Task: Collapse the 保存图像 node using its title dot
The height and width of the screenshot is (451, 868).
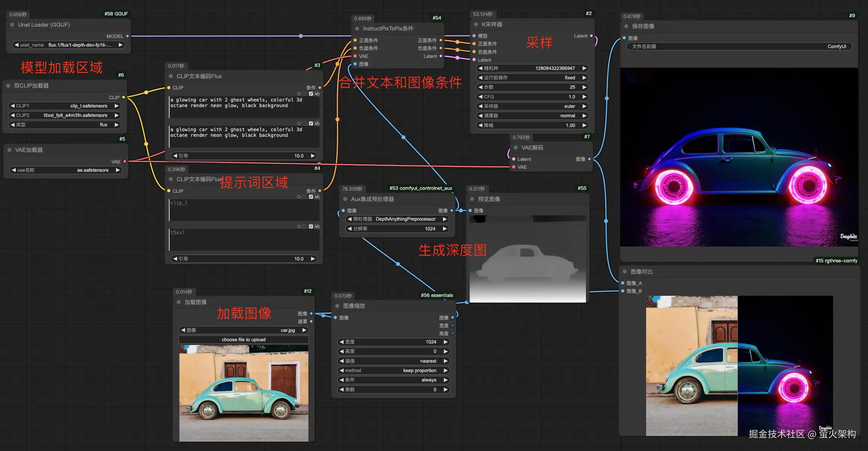Action: [626, 26]
